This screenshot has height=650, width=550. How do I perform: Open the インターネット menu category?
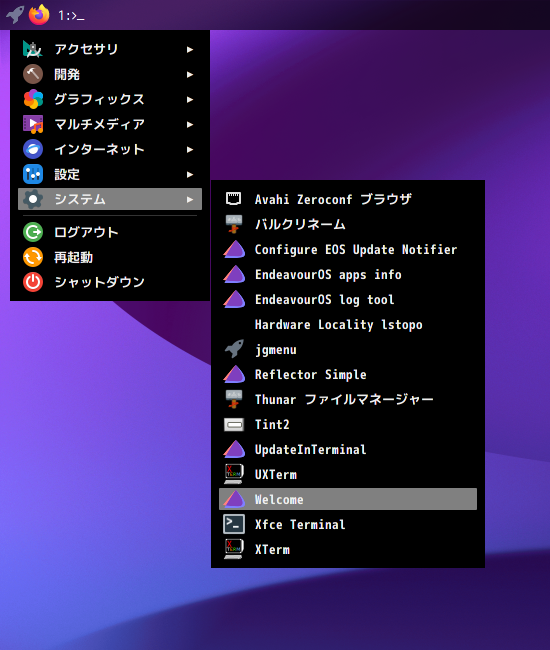point(110,149)
